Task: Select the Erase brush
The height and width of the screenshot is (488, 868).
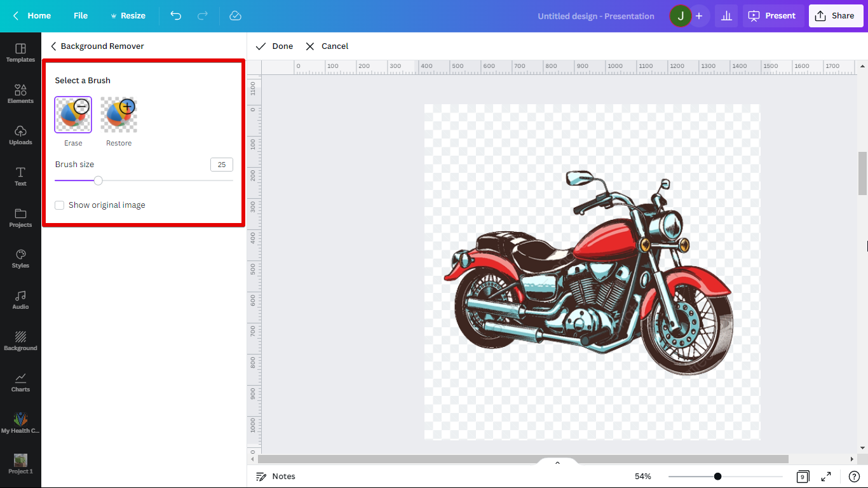Action: pyautogui.click(x=73, y=115)
